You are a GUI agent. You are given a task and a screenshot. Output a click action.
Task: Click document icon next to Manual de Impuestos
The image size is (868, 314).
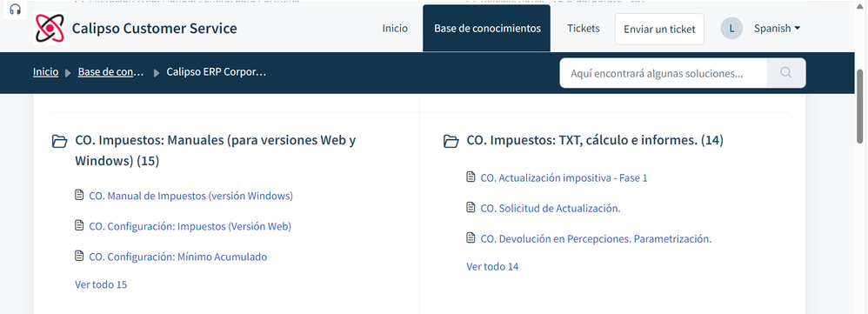79,195
